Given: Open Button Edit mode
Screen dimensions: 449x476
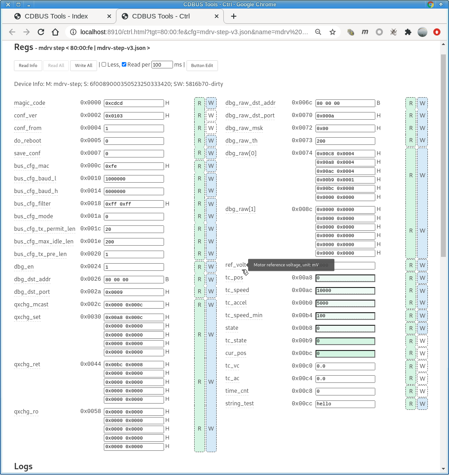Looking at the screenshot, I should point(202,66).
